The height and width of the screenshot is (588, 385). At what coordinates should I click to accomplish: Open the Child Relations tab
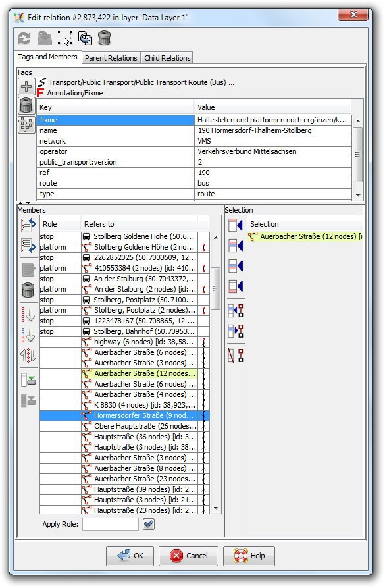pyautogui.click(x=167, y=58)
